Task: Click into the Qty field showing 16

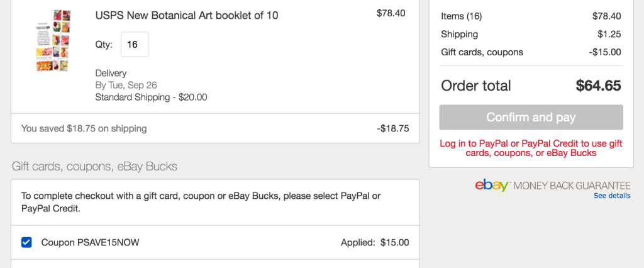Action: click(135, 45)
